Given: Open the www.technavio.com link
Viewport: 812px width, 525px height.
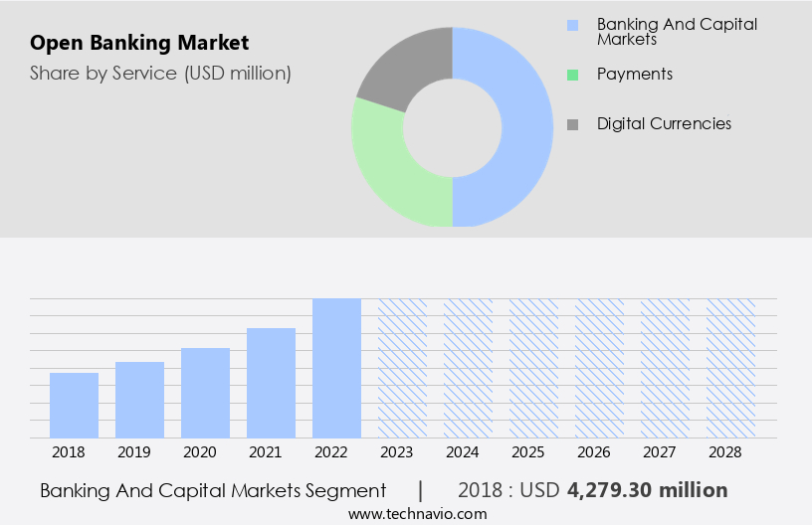Looking at the screenshot, I should pyautogui.click(x=417, y=514).
